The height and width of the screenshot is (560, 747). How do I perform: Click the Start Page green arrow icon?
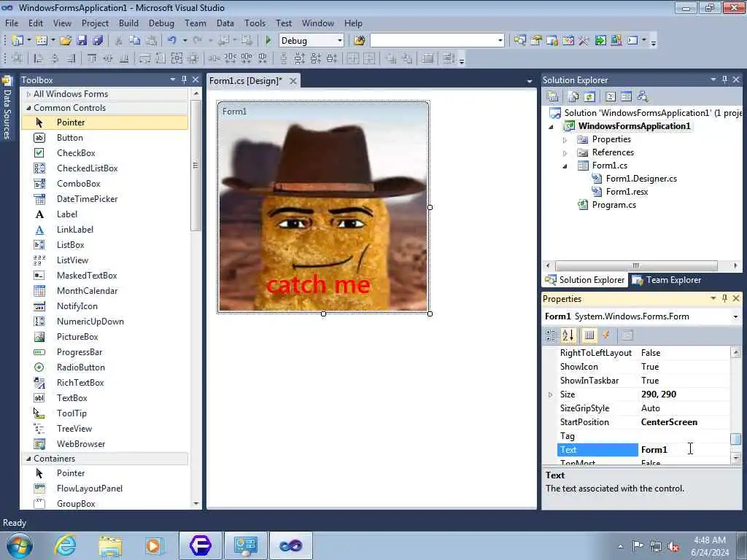point(600,41)
